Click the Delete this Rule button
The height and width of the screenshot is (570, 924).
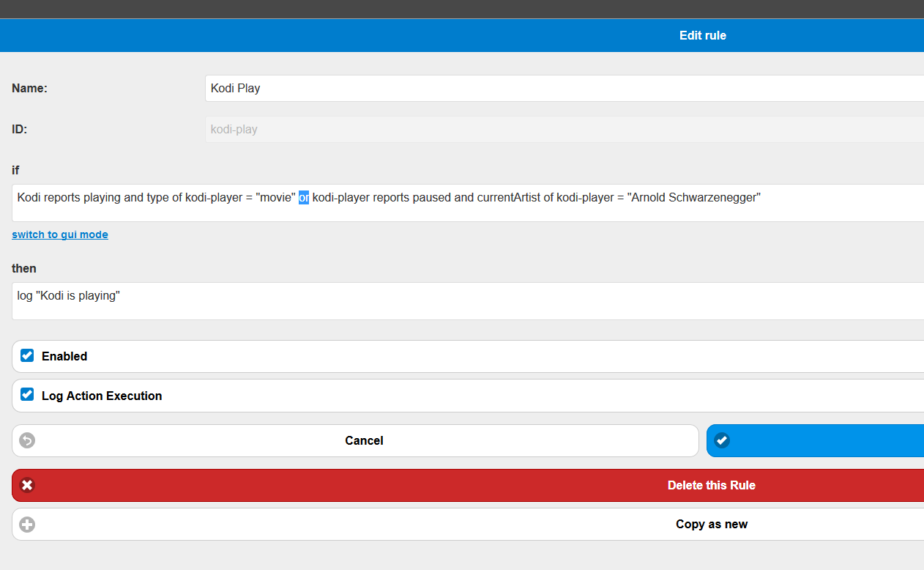468,485
